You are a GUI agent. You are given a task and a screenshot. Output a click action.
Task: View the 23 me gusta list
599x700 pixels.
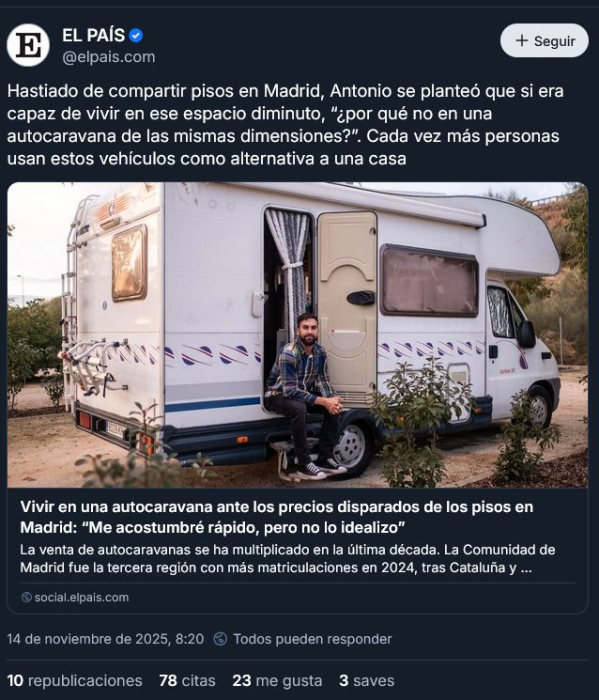pyautogui.click(x=277, y=681)
